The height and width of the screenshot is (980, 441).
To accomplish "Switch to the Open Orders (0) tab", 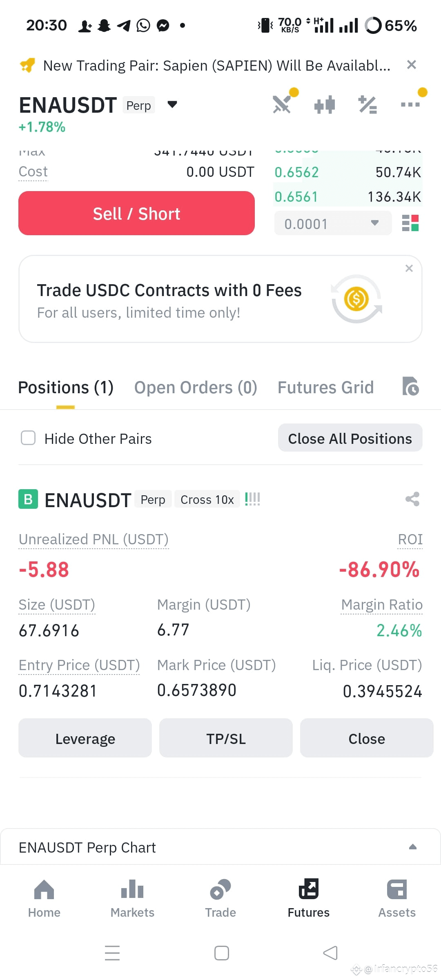I will tap(196, 387).
